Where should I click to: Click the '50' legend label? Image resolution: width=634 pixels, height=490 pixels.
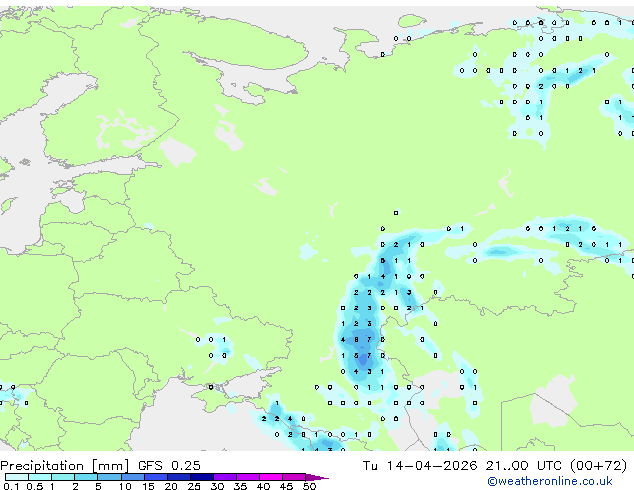(309, 486)
